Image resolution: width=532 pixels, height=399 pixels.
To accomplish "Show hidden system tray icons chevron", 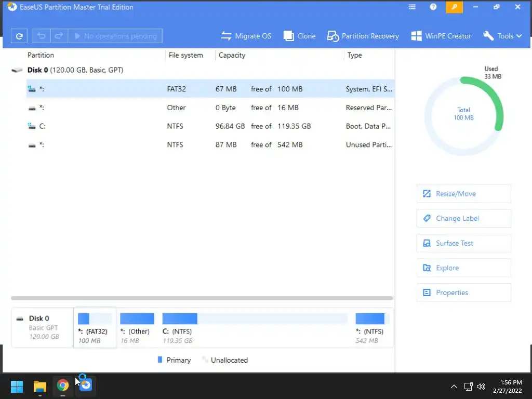I will point(454,387).
